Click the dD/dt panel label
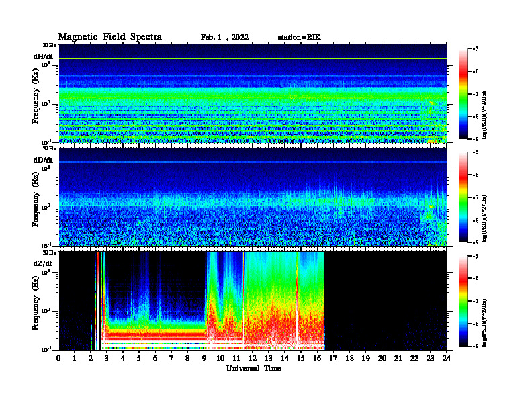 [43, 160]
